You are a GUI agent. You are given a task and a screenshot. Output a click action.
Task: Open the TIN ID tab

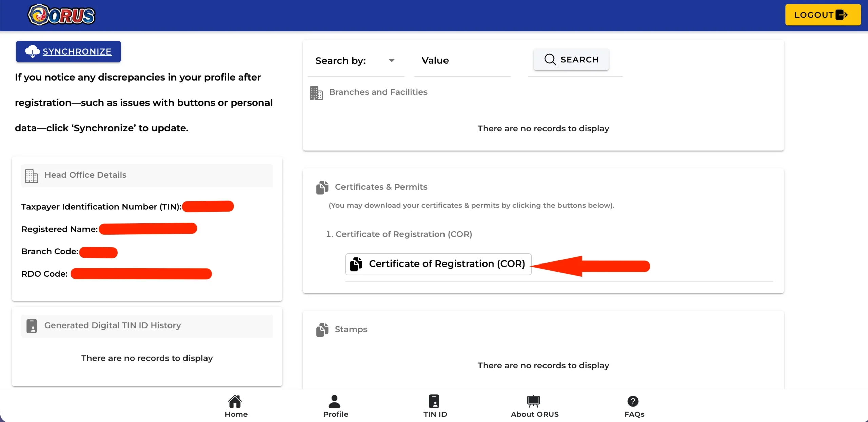pyautogui.click(x=435, y=406)
